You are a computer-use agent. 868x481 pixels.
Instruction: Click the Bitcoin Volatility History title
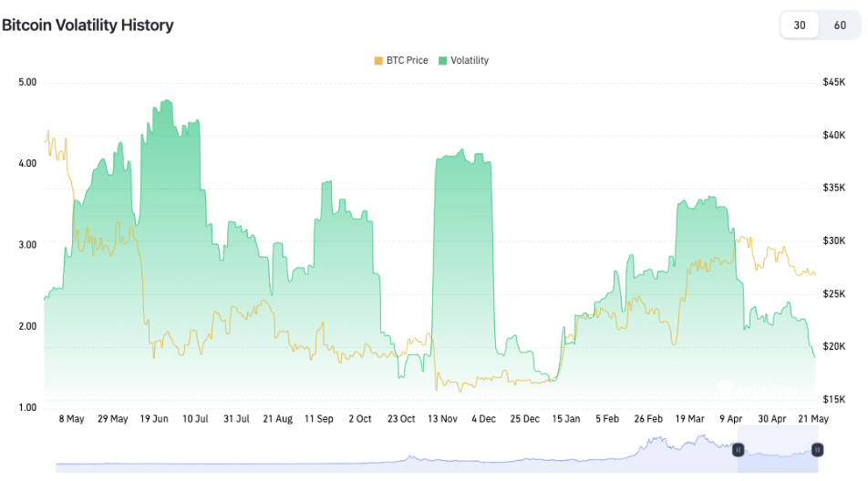tap(88, 25)
